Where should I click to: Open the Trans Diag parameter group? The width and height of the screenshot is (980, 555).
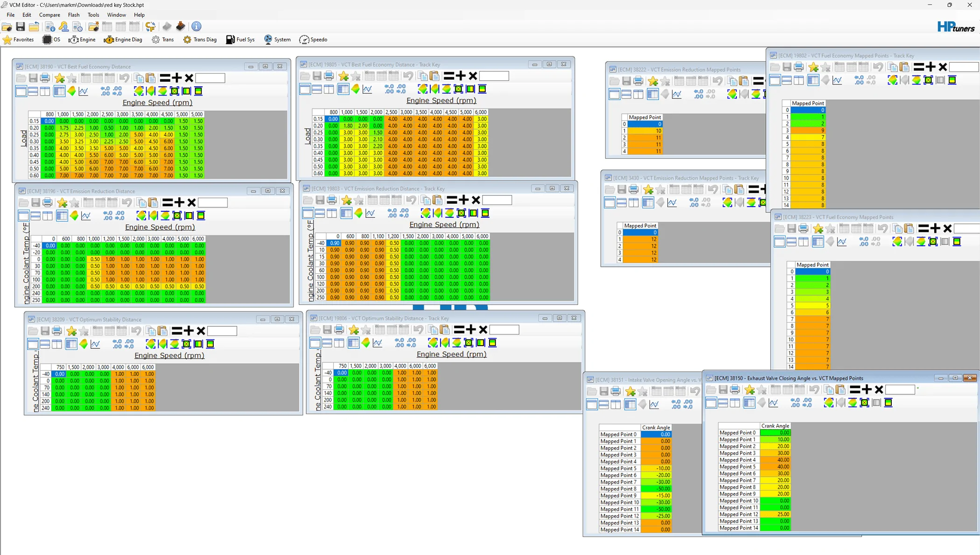(x=200, y=40)
